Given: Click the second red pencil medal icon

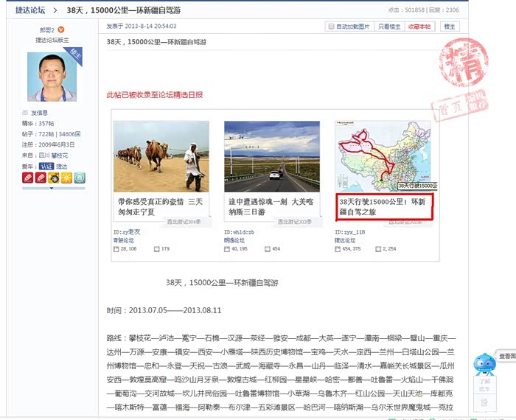Looking at the screenshot, I should click(x=41, y=178).
